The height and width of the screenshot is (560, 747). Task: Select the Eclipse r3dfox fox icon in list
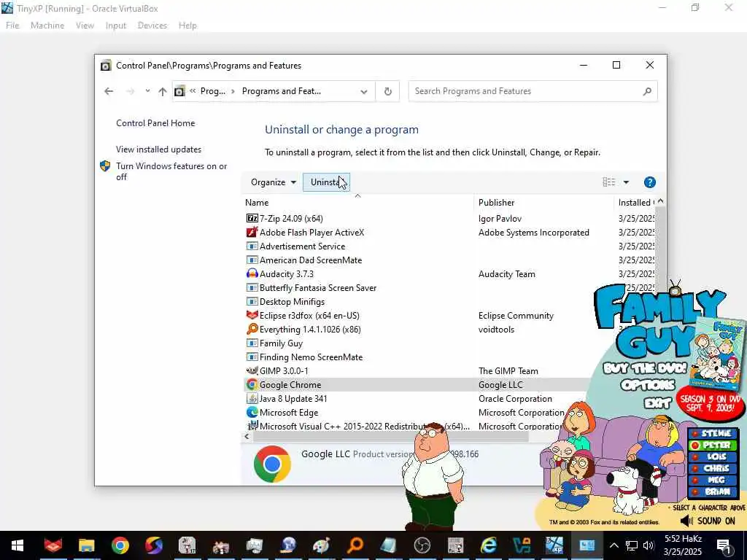[252, 315]
